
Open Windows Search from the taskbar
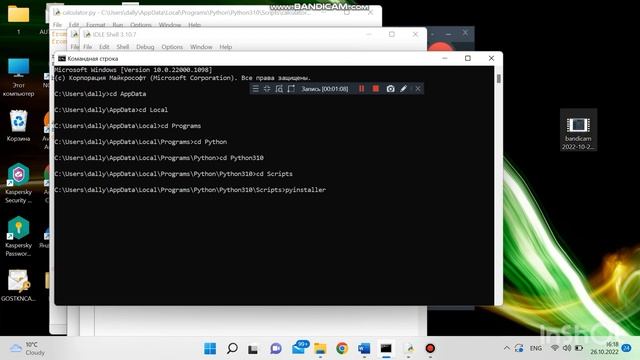coord(232,348)
